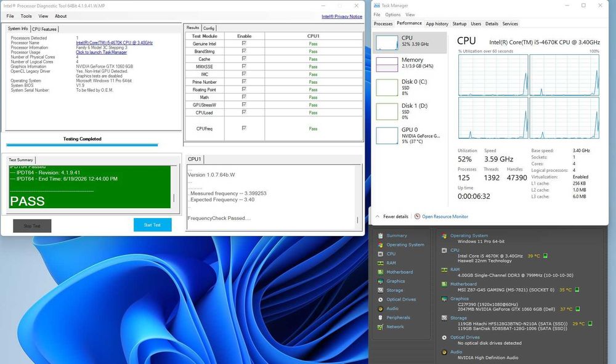Switch to the Details tab in Task Manager
Viewport: 616px width, 364px height.
[492, 23]
